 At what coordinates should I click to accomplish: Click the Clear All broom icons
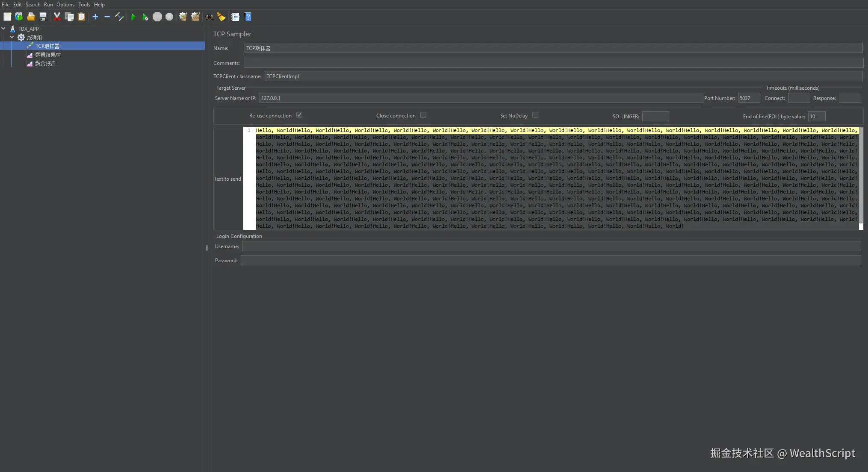(195, 17)
